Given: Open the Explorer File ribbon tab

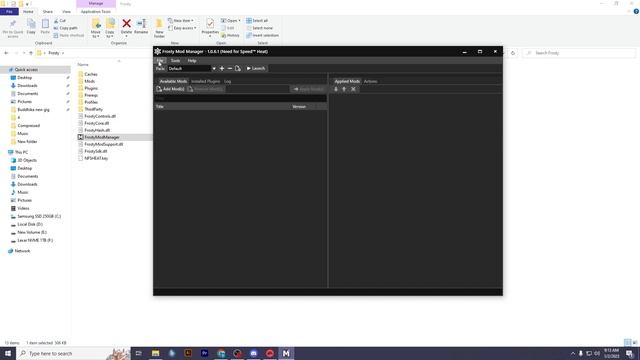Looking at the screenshot, I should (9, 12).
